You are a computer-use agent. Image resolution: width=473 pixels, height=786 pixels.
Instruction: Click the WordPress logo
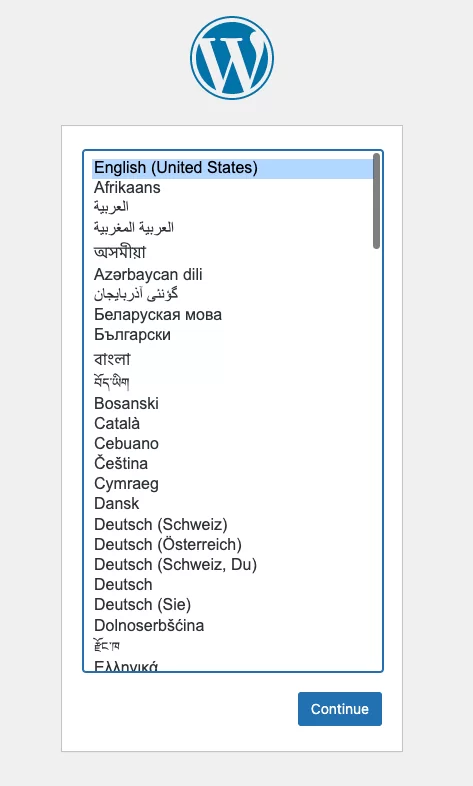click(232, 58)
